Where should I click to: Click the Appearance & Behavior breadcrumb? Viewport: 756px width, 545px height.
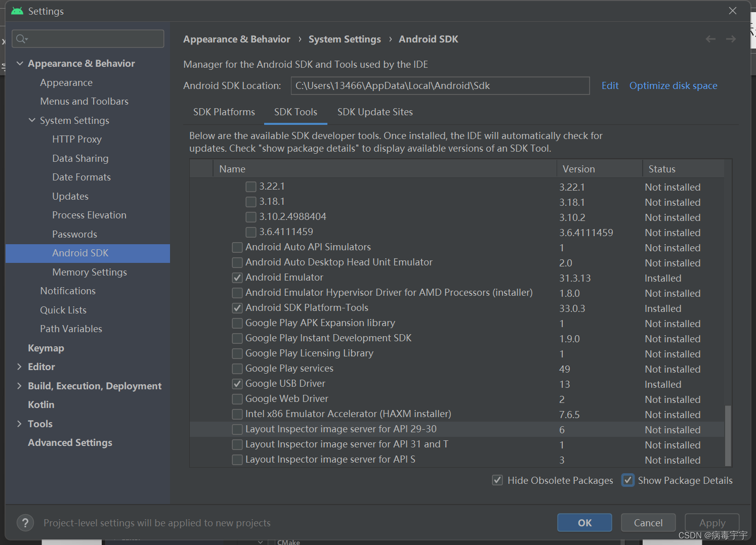coord(237,39)
